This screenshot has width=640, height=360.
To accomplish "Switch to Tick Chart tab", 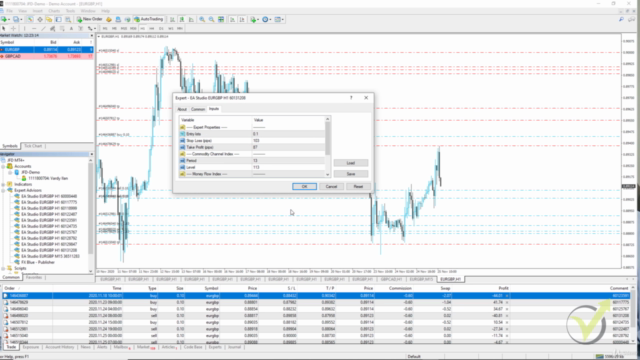I will click(x=33, y=146).
